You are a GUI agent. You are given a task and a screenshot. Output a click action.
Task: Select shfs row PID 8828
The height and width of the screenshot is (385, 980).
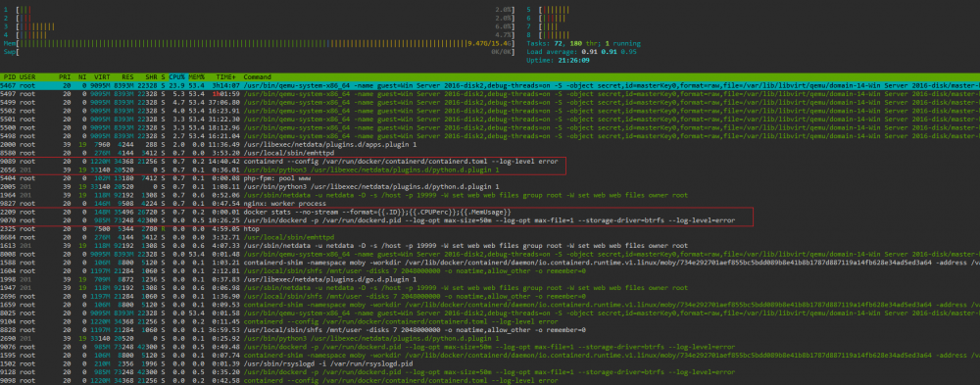pyautogui.click(x=490, y=329)
